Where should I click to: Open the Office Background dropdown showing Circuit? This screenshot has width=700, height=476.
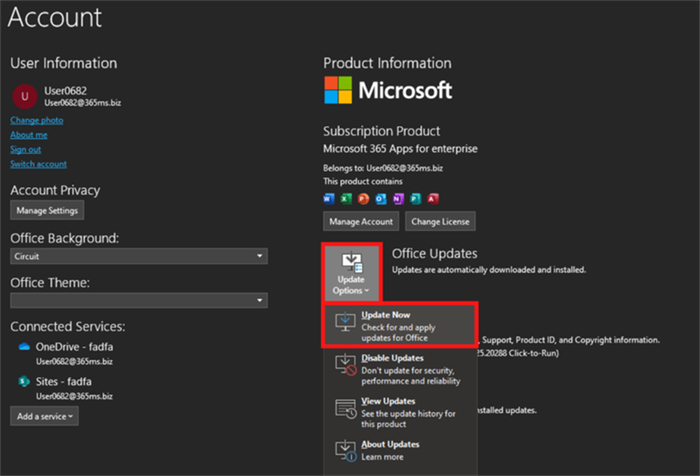pos(139,256)
